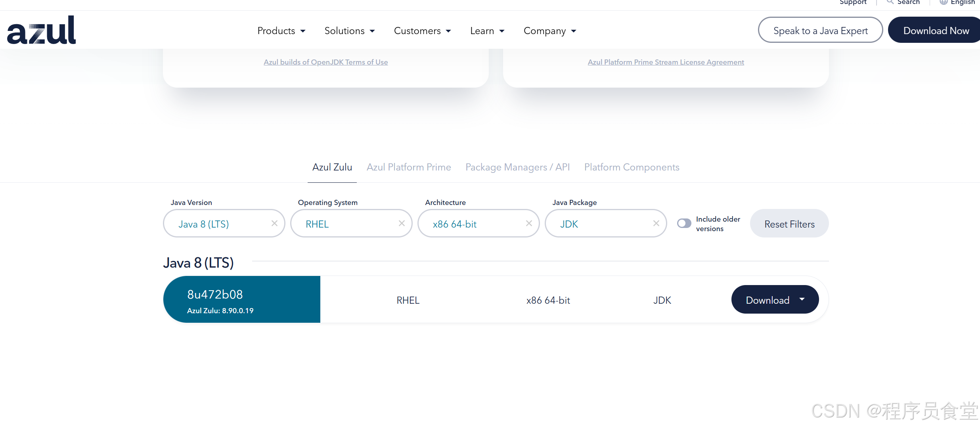980x427 pixels.
Task: Click the English language label
Action: click(x=963, y=2)
